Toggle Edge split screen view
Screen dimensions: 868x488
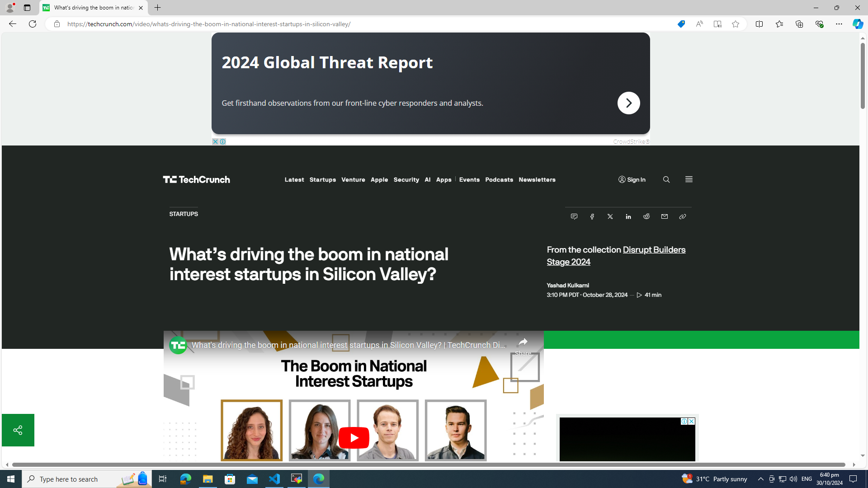tap(759, 24)
